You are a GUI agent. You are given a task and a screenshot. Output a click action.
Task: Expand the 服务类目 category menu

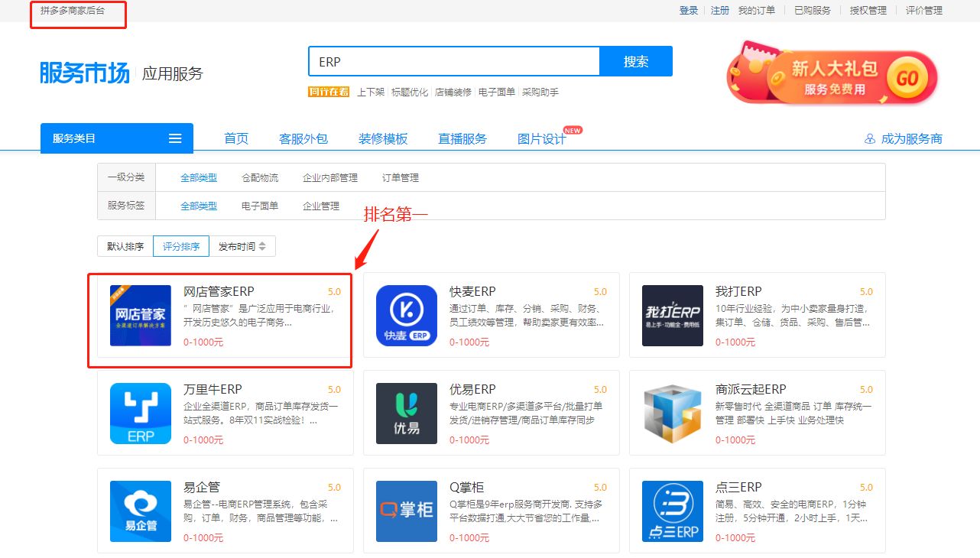(x=117, y=138)
